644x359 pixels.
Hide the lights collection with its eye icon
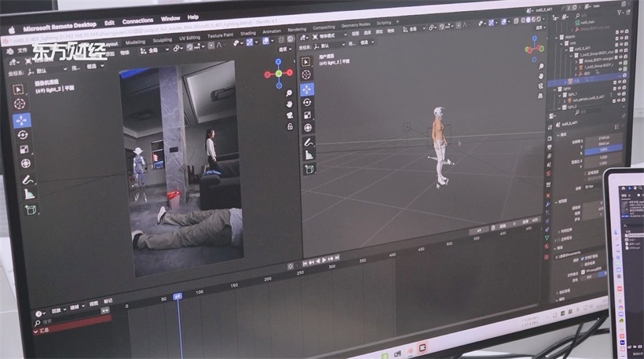[620, 82]
